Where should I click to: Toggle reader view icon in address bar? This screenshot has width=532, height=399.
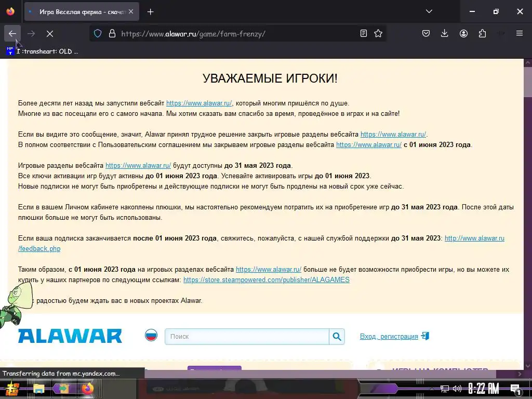pyautogui.click(x=363, y=33)
